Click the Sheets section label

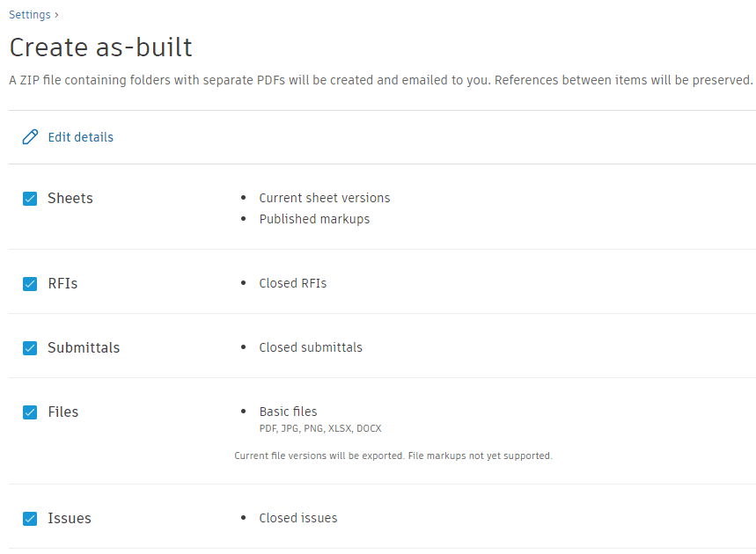point(70,199)
